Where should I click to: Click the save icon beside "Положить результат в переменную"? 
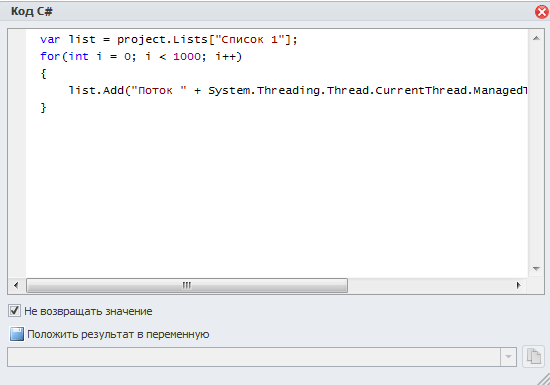16,334
